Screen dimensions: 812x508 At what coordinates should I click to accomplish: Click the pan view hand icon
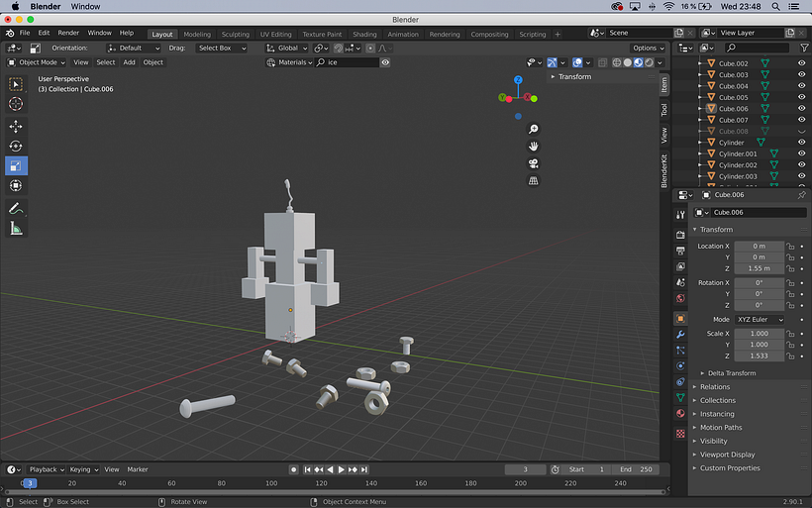click(x=533, y=146)
